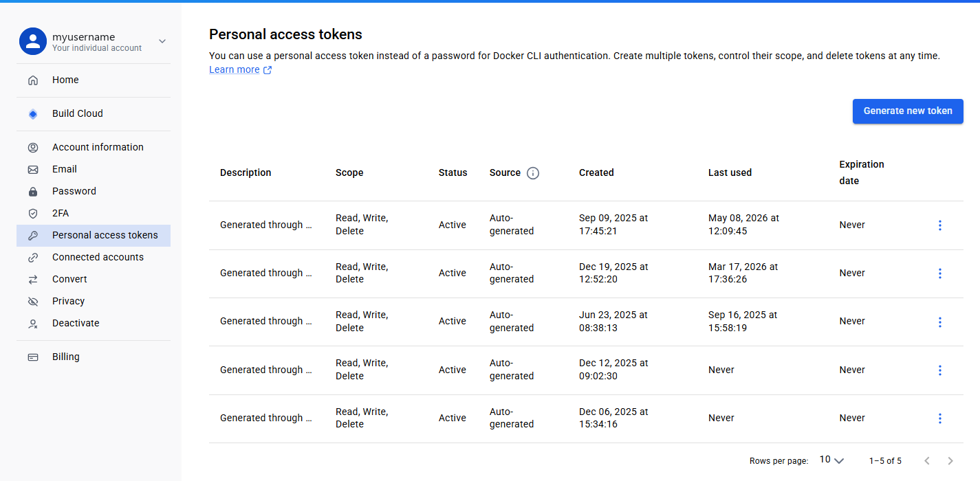Click the Account information person icon
This screenshot has width=980, height=481.
33,148
